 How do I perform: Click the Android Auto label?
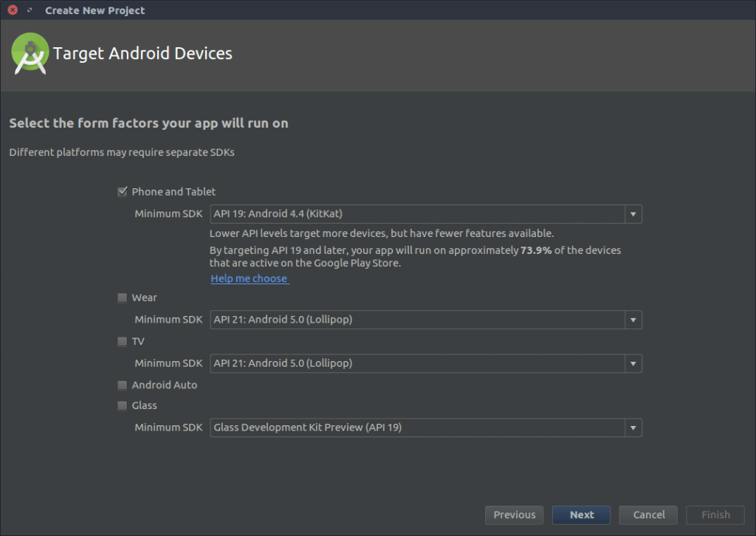pyautogui.click(x=165, y=385)
